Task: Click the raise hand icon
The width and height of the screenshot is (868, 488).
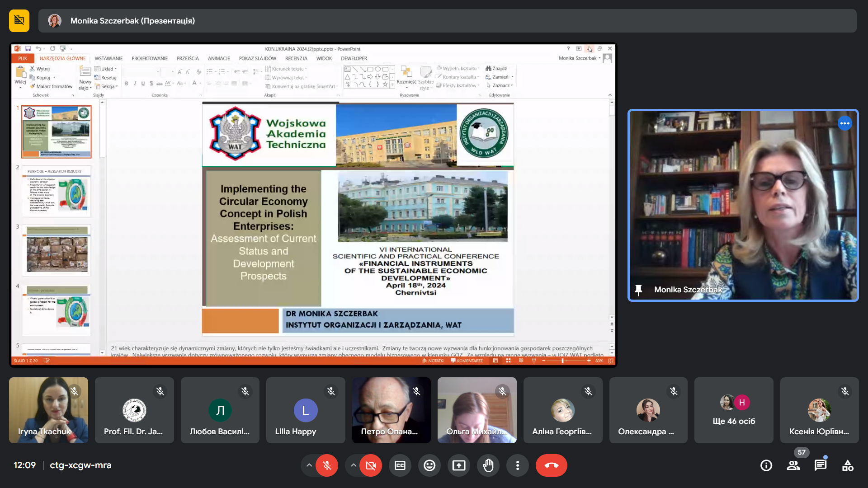Action: click(x=488, y=465)
